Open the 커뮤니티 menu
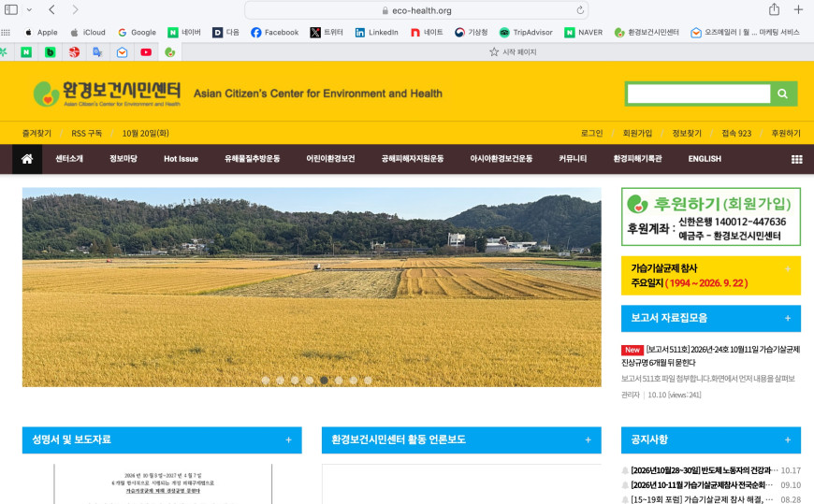The width and height of the screenshot is (814, 504). 574,159
